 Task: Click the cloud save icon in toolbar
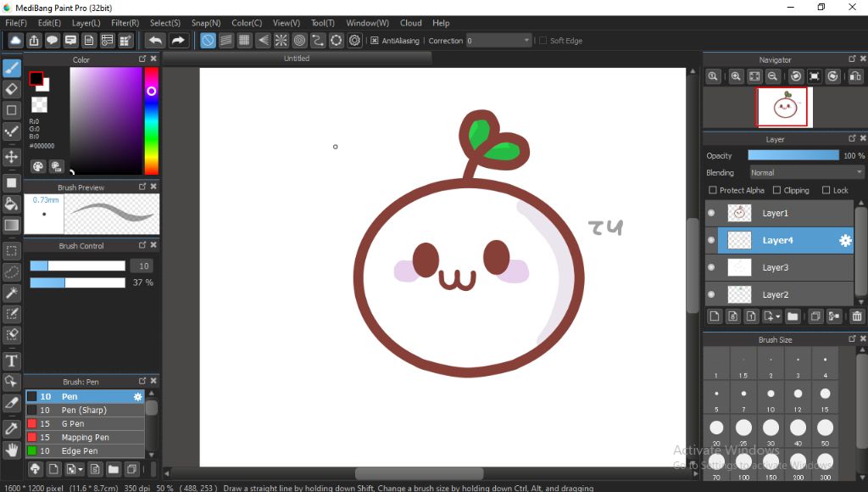coord(15,41)
